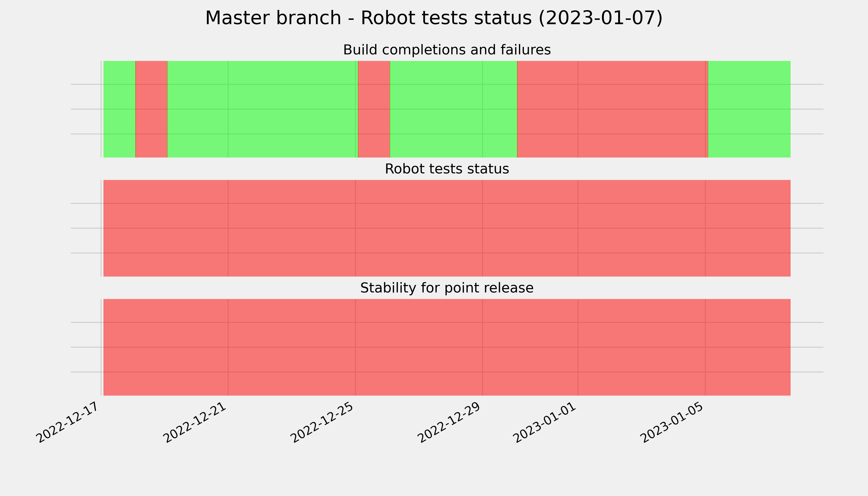
Task: Click the long red build failure band near 2023-01-01
Action: [613, 109]
